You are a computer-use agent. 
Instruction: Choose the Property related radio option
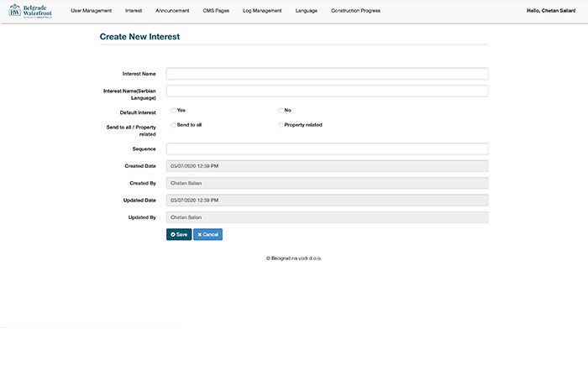[281, 125]
